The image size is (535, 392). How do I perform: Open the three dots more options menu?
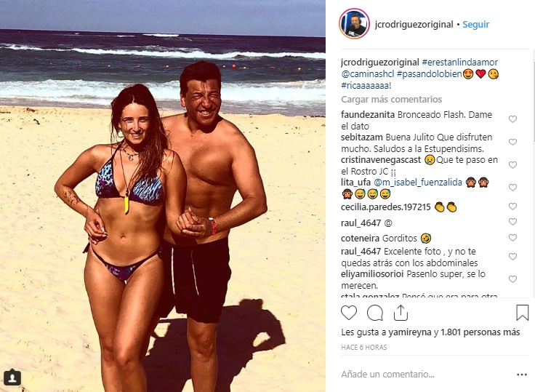click(x=522, y=375)
